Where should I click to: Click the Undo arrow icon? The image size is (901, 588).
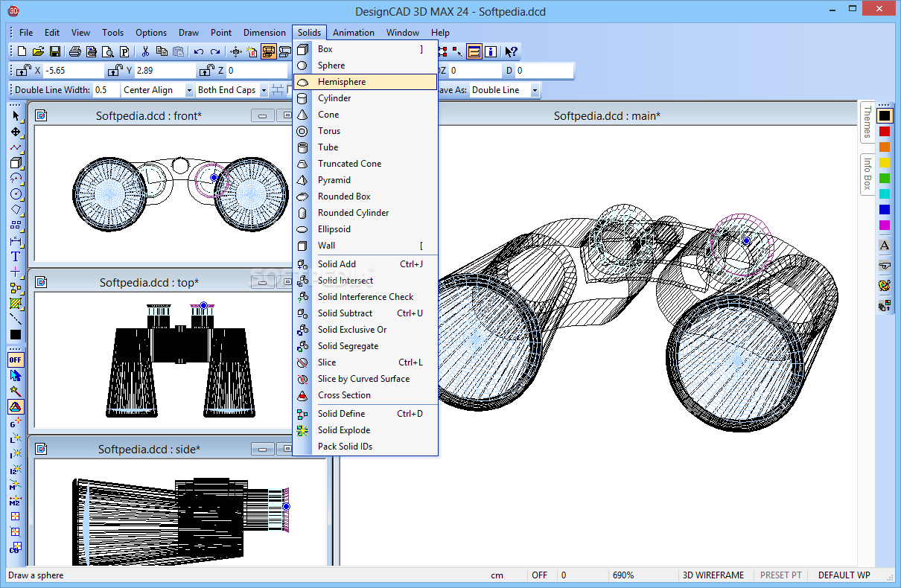(x=198, y=51)
